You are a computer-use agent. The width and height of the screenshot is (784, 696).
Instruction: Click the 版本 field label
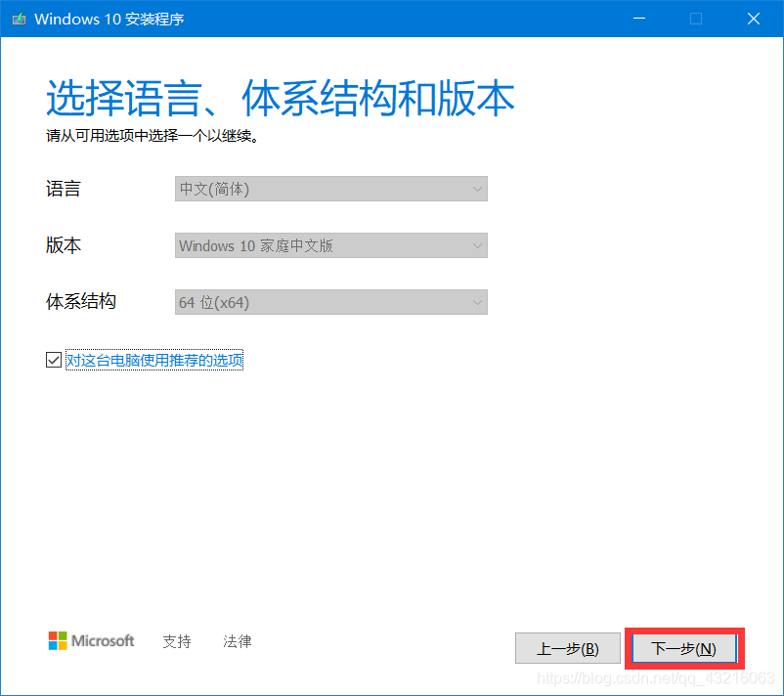[x=63, y=245]
